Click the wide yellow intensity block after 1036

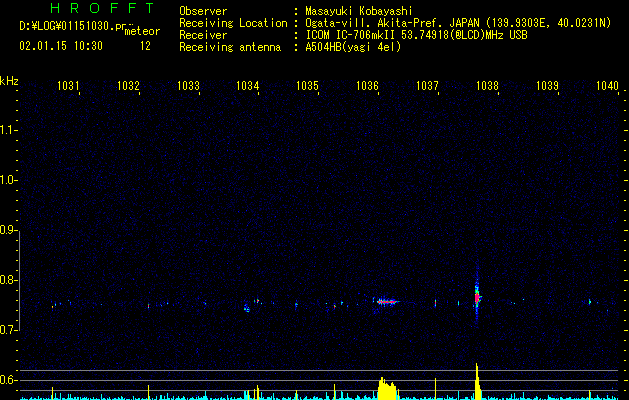coord(387,389)
